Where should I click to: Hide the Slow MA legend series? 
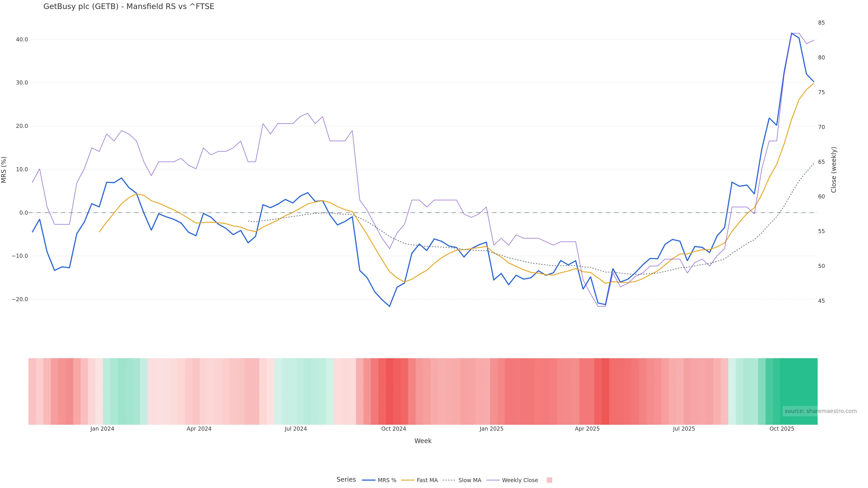click(x=469, y=480)
